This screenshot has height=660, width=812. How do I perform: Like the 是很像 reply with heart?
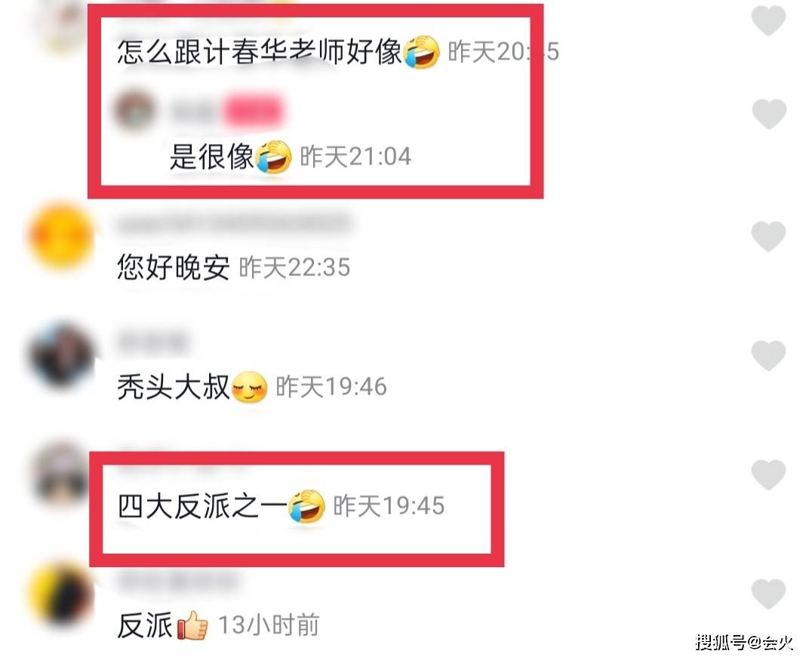click(x=768, y=113)
